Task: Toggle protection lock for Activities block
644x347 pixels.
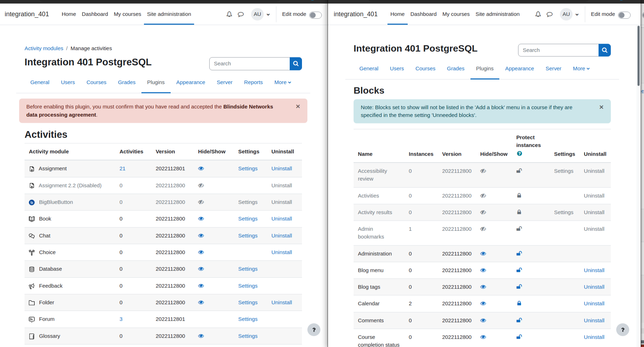Action: [x=519, y=195]
